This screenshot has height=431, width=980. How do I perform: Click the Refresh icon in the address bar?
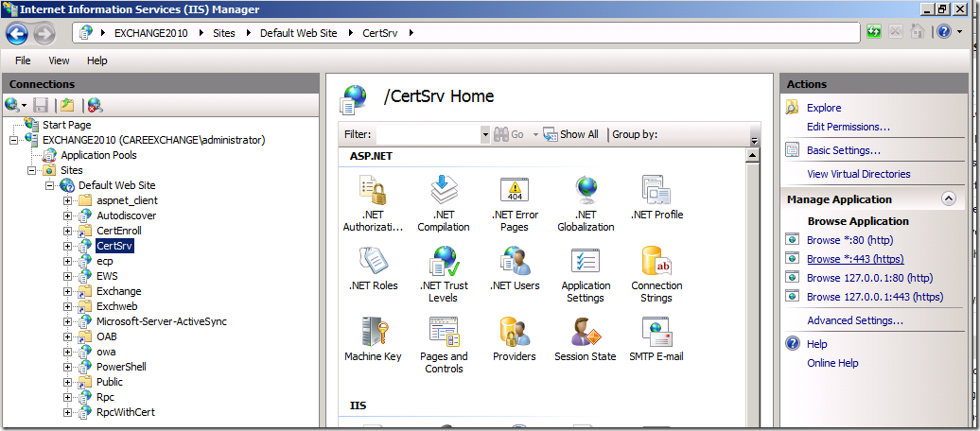pos(874,32)
